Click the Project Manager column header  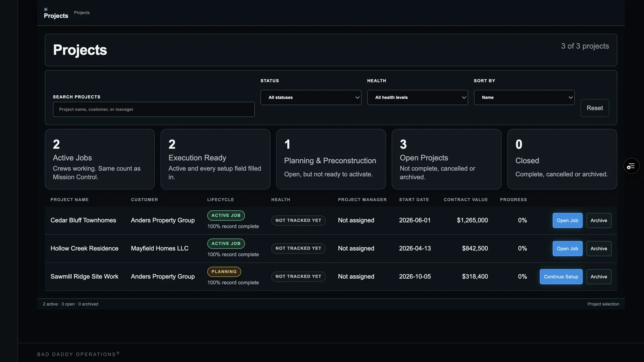point(362,200)
